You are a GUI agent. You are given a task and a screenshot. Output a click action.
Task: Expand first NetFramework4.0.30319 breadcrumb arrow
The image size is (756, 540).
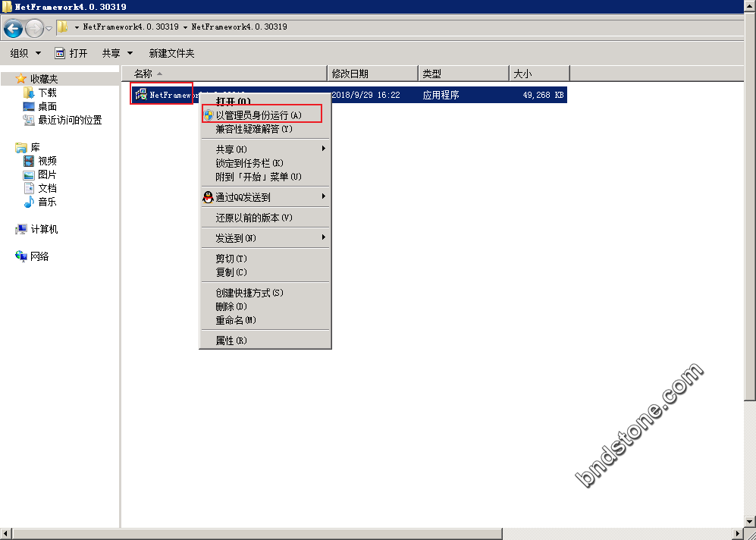tap(184, 27)
